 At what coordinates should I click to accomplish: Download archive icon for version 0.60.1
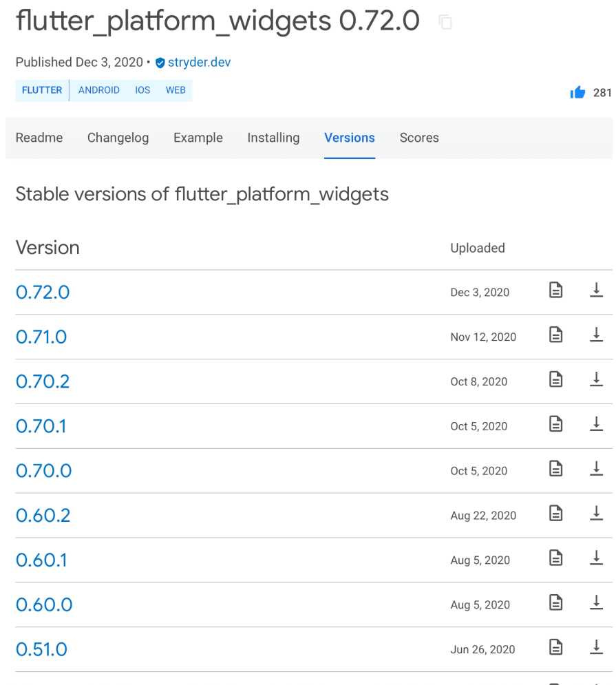pyautogui.click(x=596, y=558)
